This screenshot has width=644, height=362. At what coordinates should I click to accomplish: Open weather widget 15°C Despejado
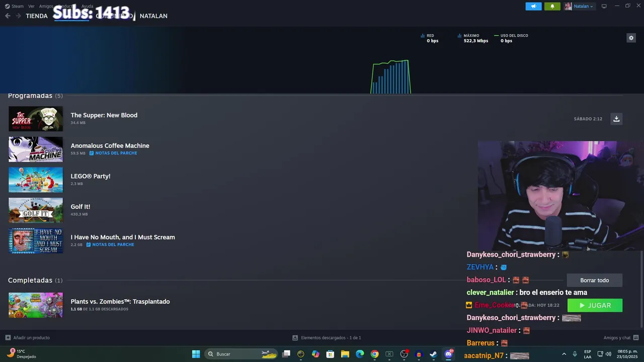point(22,354)
